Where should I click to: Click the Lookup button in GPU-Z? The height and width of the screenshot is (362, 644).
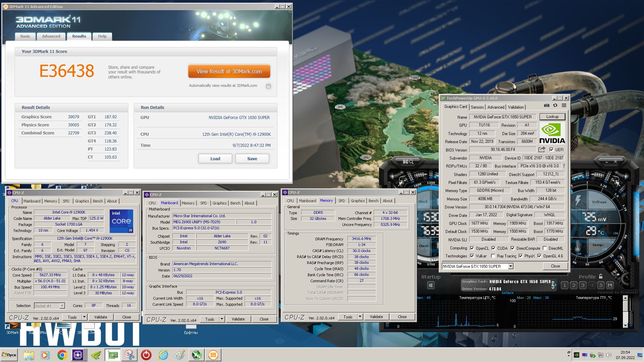(552, 117)
